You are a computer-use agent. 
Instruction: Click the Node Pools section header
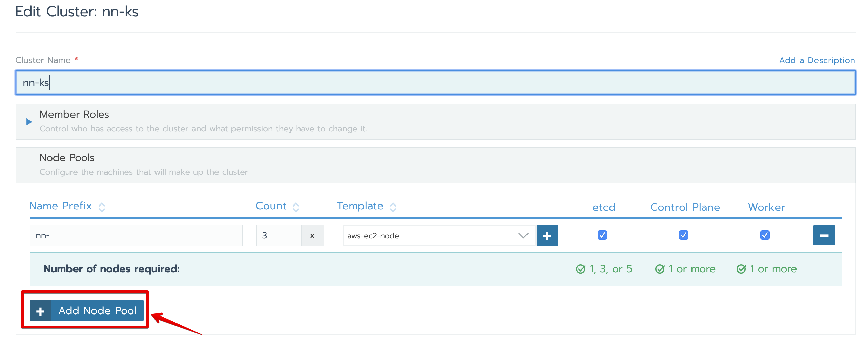pyautogui.click(x=67, y=158)
